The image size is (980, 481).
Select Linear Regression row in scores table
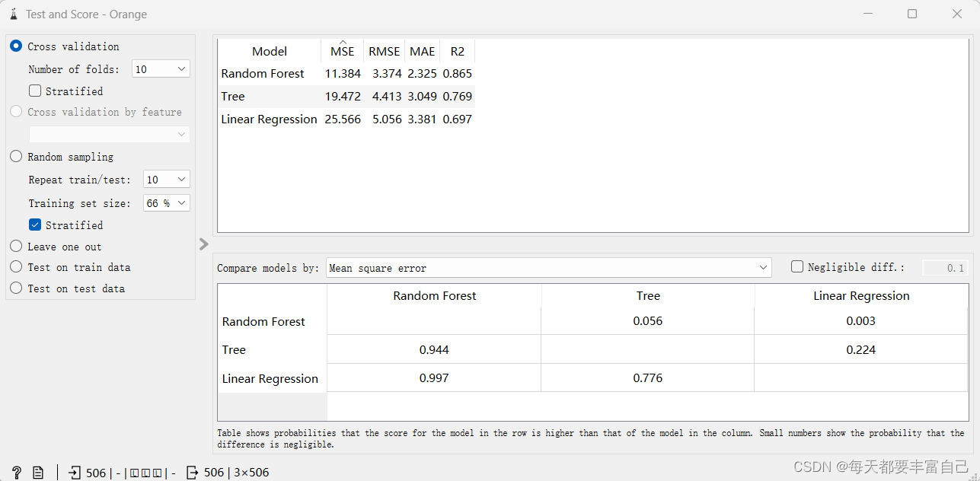[346, 119]
